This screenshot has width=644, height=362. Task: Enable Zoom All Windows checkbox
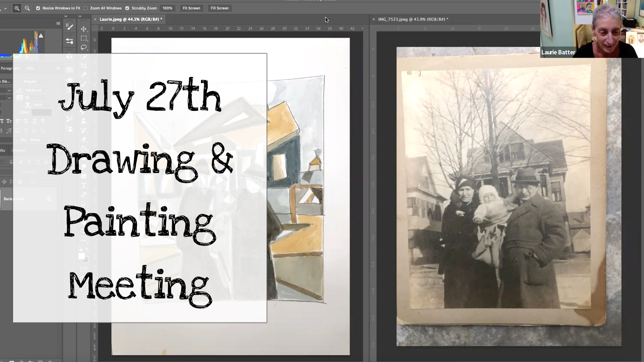click(86, 8)
